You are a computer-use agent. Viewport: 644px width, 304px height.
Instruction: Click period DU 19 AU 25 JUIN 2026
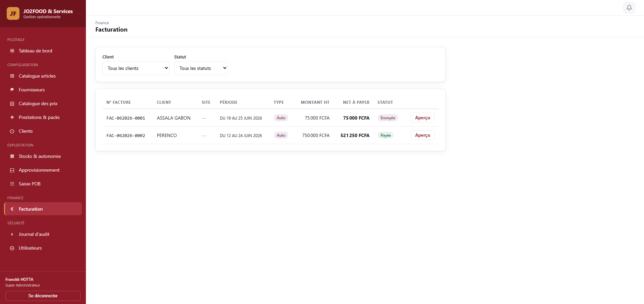[241, 118]
